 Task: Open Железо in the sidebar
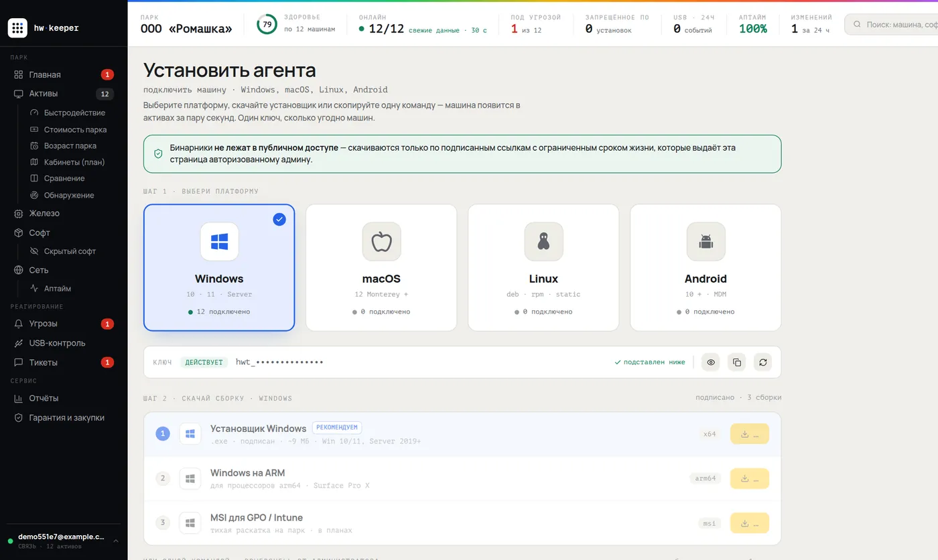click(64, 214)
